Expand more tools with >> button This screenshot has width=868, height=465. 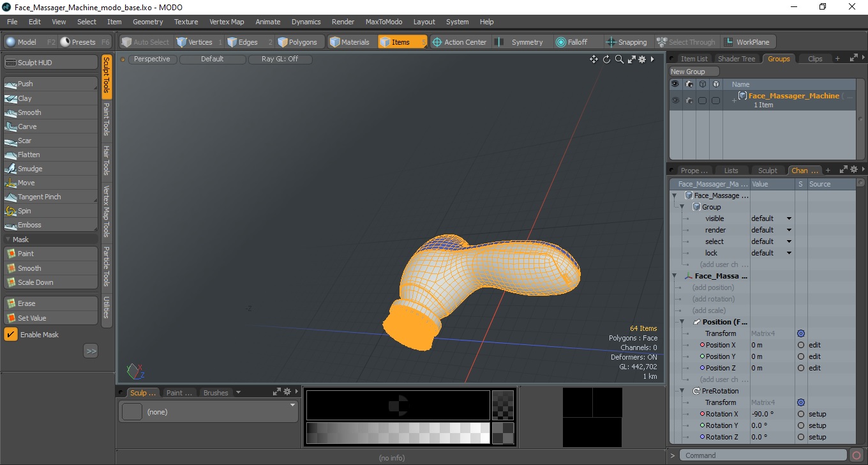pyautogui.click(x=91, y=351)
